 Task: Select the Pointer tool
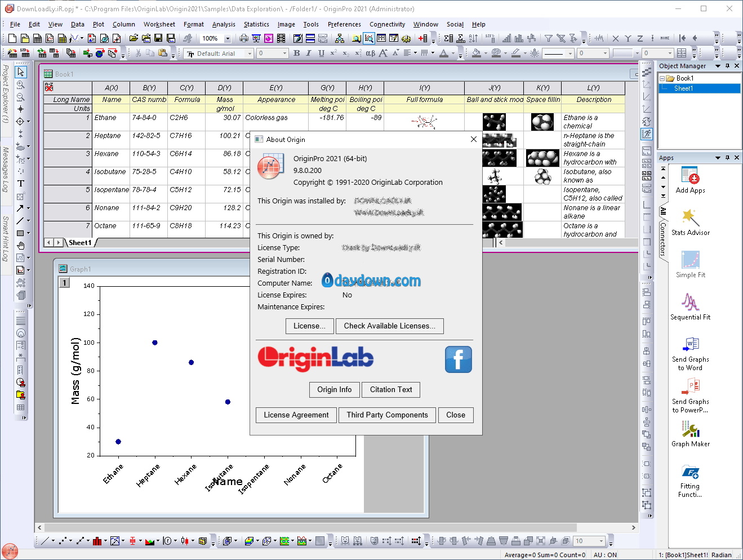point(21,72)
